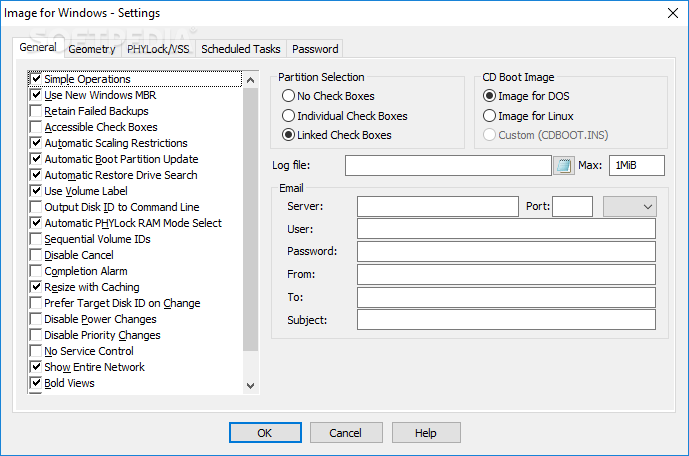Uncheck Use Volume Label
The image size is (689, 456).
36,191
